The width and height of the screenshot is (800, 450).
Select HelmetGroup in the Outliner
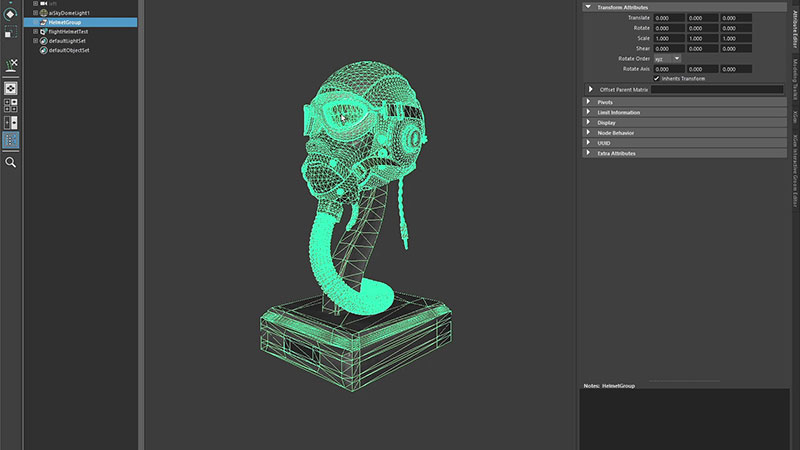[x=80, y=22]
